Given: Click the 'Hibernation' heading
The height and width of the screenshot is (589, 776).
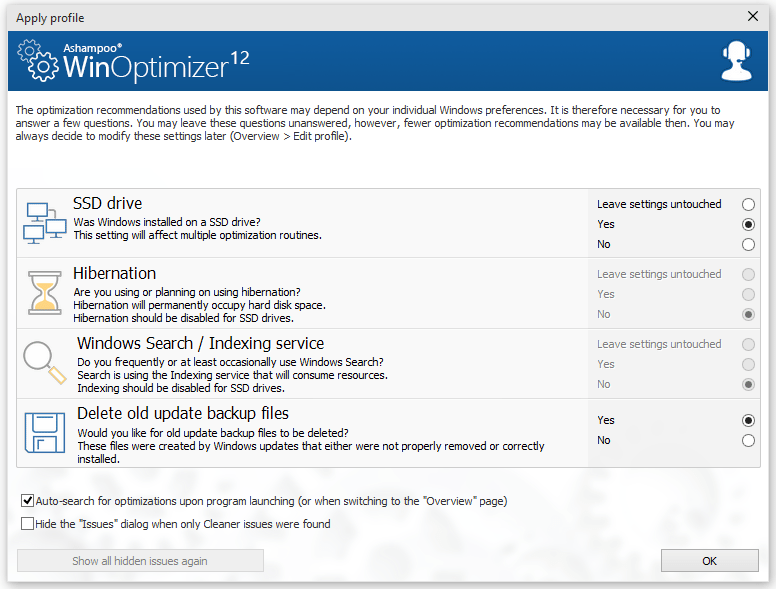Looking at the screenshot, I should (x=114, y=273).
